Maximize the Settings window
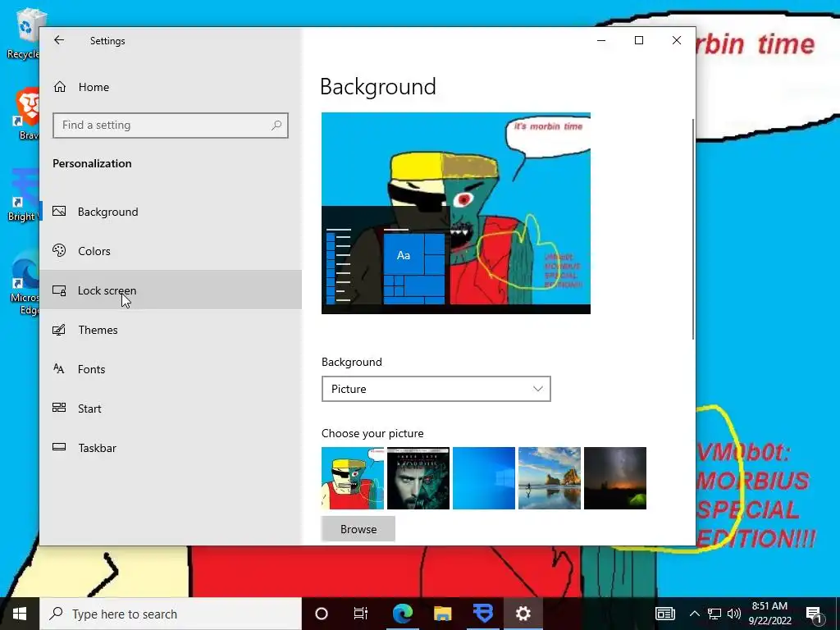840x630 pixels. pos(638,40)
